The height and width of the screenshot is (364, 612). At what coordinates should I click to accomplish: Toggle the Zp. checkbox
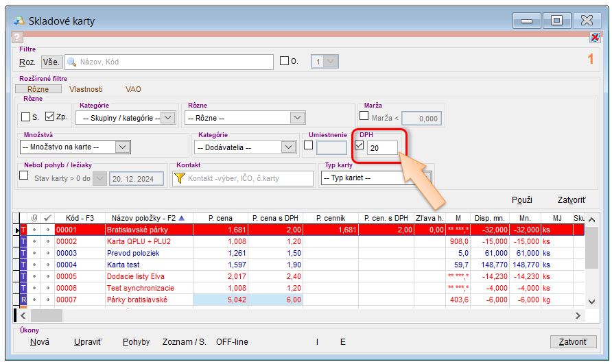[49, 117]
